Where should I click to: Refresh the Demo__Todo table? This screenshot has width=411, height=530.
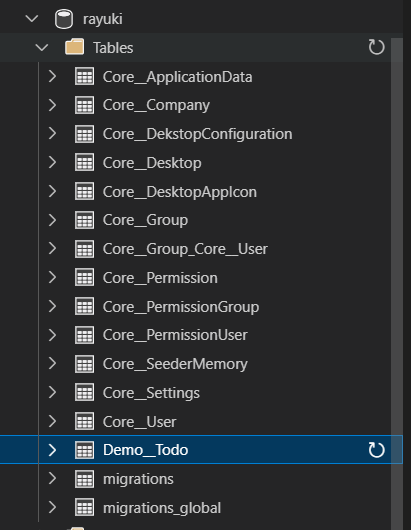(x=376, y=450)
